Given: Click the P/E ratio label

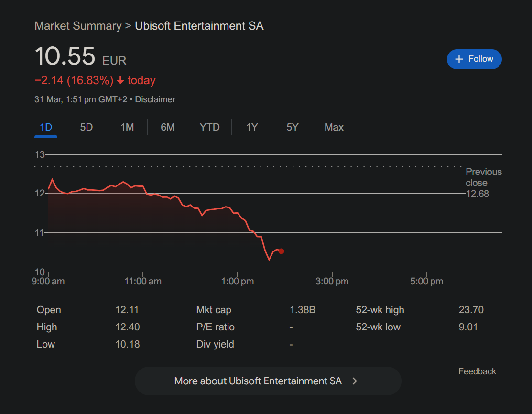Looking at the screenshot, I should [x=216, y=327].
